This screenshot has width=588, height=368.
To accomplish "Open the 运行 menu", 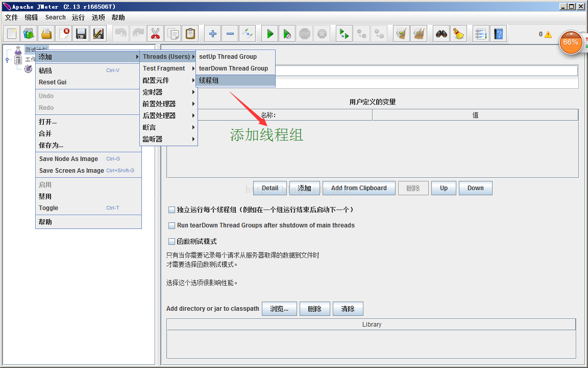I will 79,18.
